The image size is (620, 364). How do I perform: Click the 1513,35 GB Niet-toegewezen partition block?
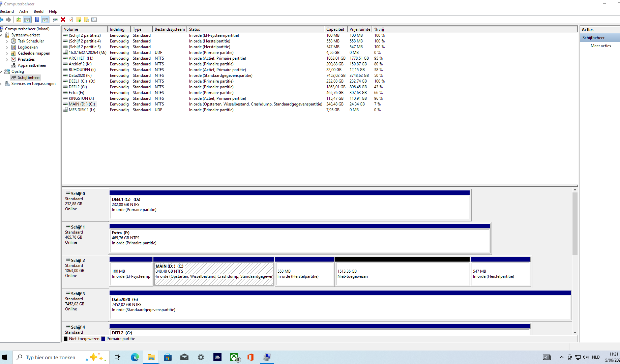pyautogui.click(x=402, y=272)
